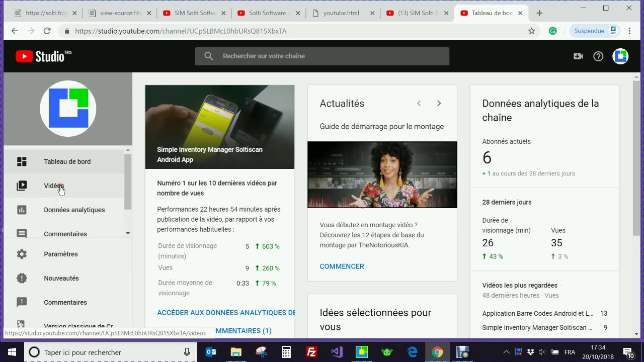The image size is (644, 362).
Task: Click the Vidéos sidebar icon
Action: click(x=22, y=186)
